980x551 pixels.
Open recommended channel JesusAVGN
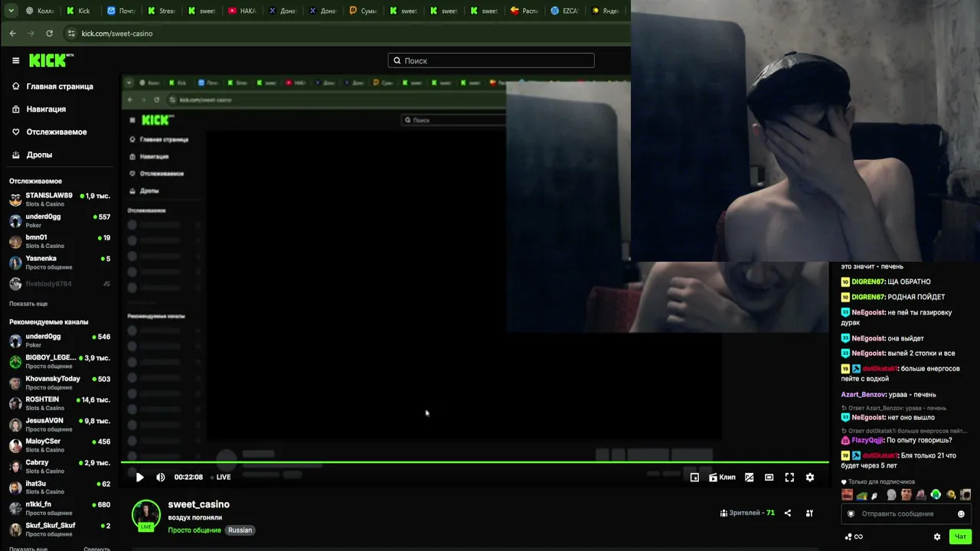click(60, 424)
